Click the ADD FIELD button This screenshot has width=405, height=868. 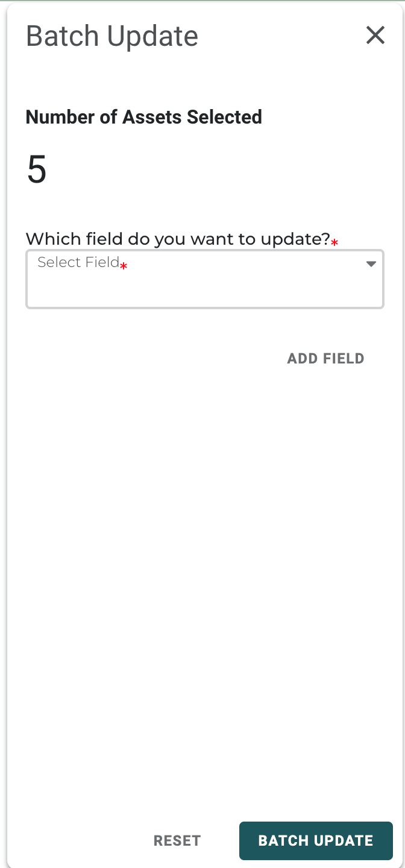(x=325, y=359)
